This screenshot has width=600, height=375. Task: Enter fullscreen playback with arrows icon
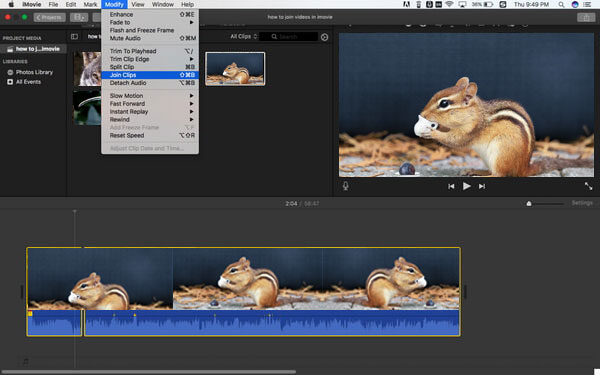coord(588,186)
